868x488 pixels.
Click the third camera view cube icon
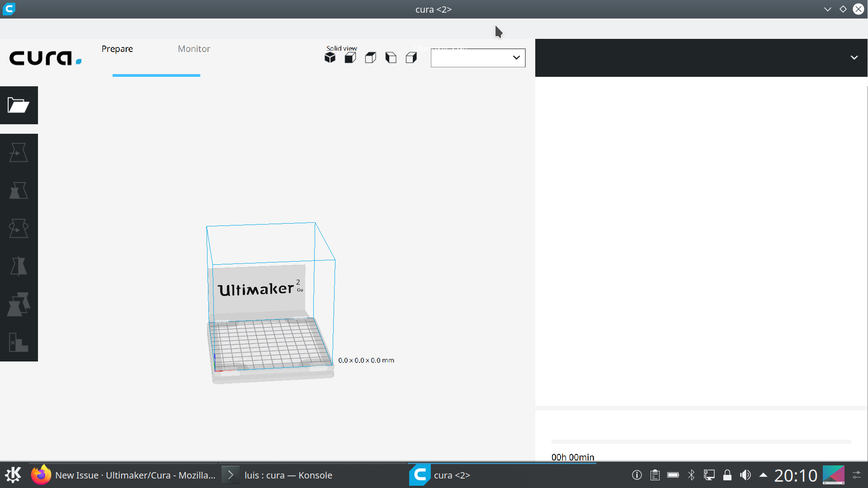click(371, 58)
